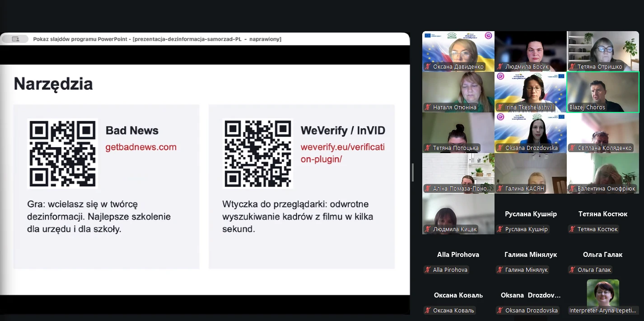Click muted mic icon beside Тетяна Потоцька
The height and width of the screenshot is (321, 644).
pos(428,148)
